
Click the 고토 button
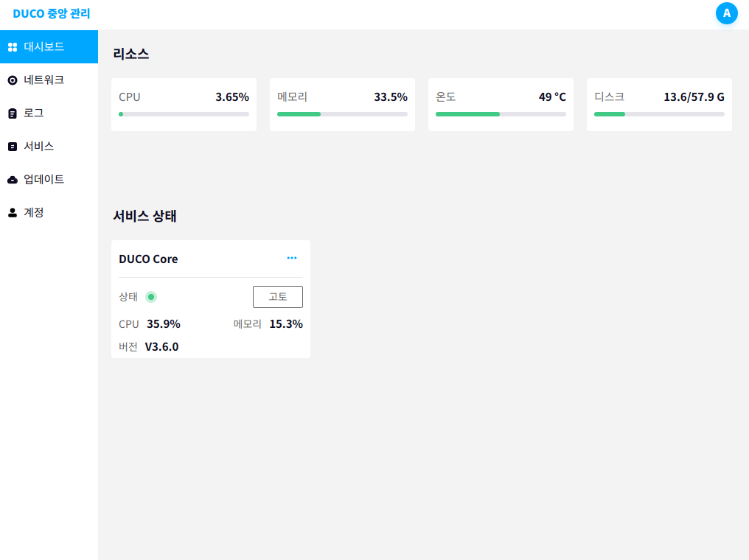point(277,297)
